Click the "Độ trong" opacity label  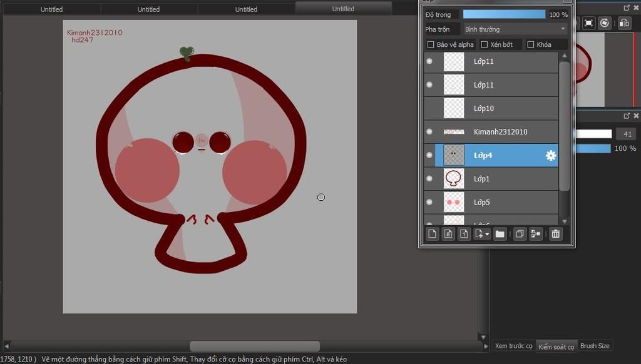coord(438,15)
